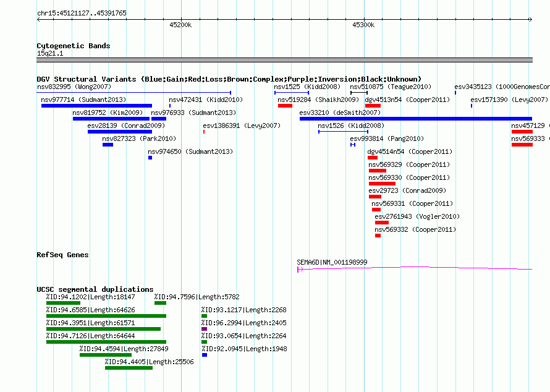Open the nsv832995 (Wong2007) variant label
The image size is (550, 392).
(74, 87)
